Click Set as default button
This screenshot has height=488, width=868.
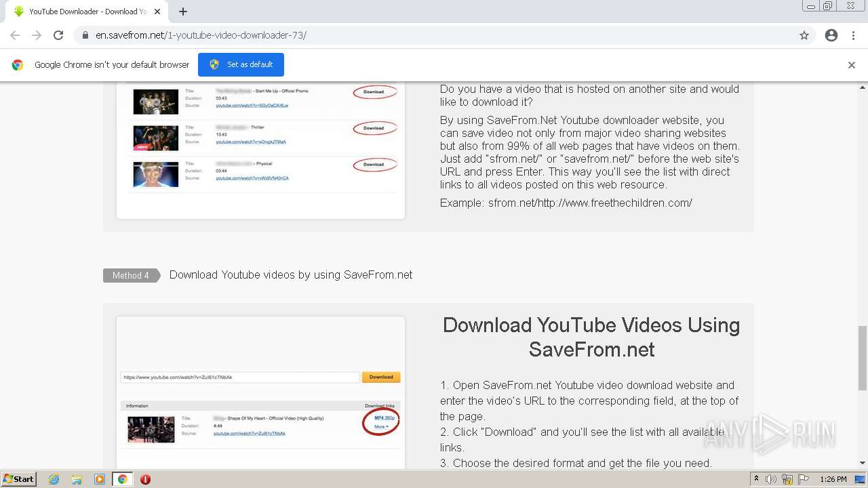click(x=241, y=64)
